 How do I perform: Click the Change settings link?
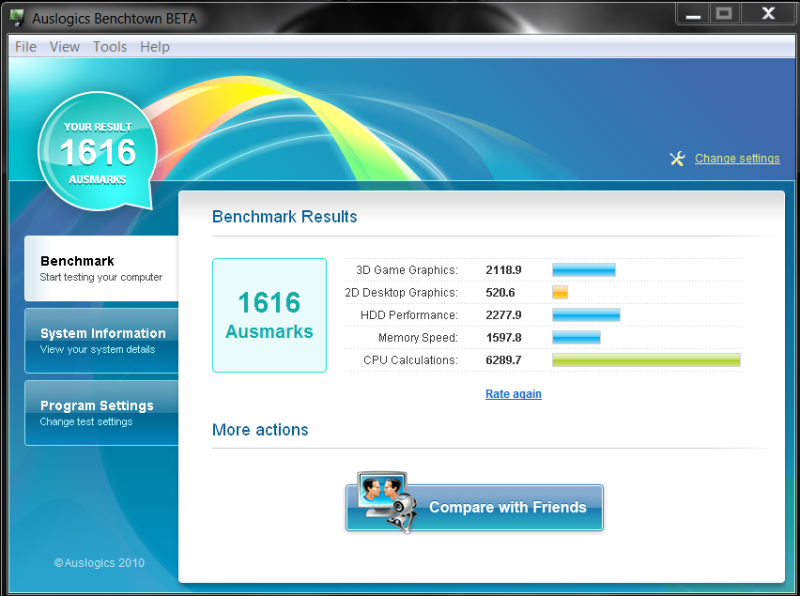(737, 159)
